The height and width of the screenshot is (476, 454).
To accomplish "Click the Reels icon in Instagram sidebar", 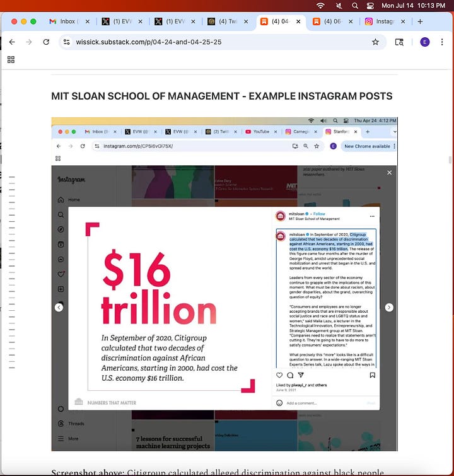I will tap(61, 245).
